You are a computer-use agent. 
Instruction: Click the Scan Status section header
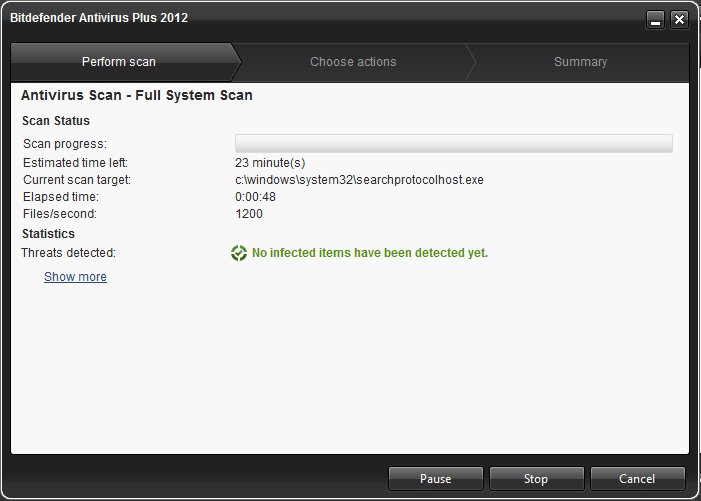click(x=56, y=121)
